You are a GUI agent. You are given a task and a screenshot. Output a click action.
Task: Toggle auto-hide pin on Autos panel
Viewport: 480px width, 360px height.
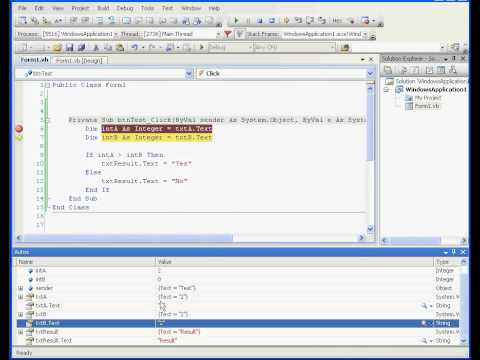click(x=454, y=252)
